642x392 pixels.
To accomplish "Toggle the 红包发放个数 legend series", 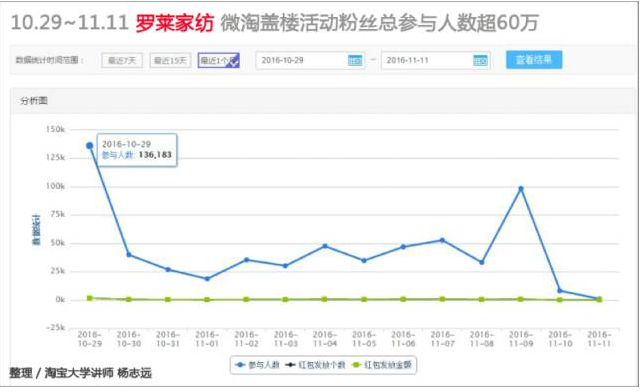I will (316, 365).
